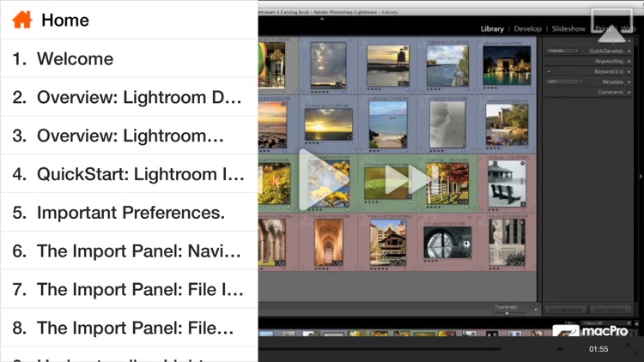Select the night pool building thumbnail
The width and height of the screenshot is (644, 362).
click(507, 65)
